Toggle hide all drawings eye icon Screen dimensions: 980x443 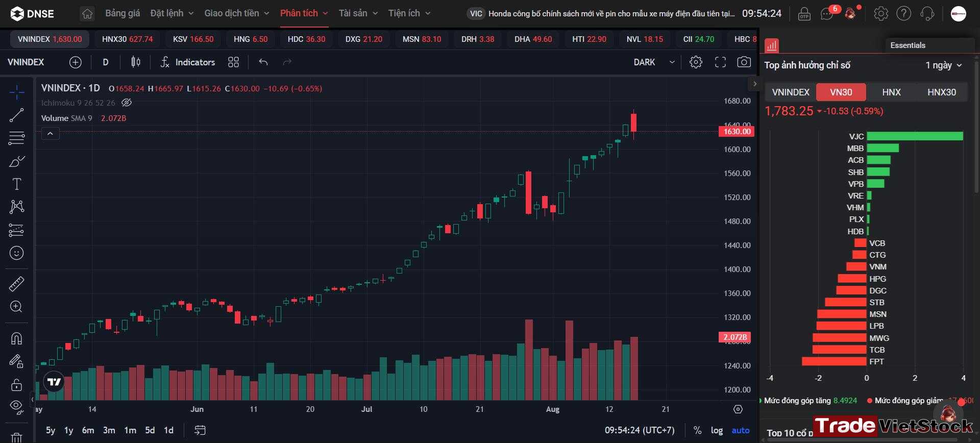17,407
